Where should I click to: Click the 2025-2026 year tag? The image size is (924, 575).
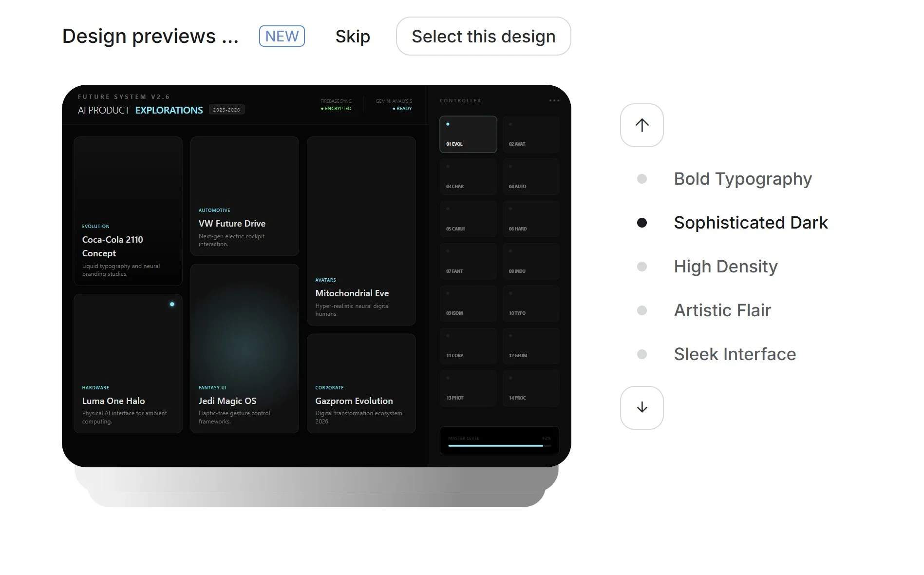226,110
